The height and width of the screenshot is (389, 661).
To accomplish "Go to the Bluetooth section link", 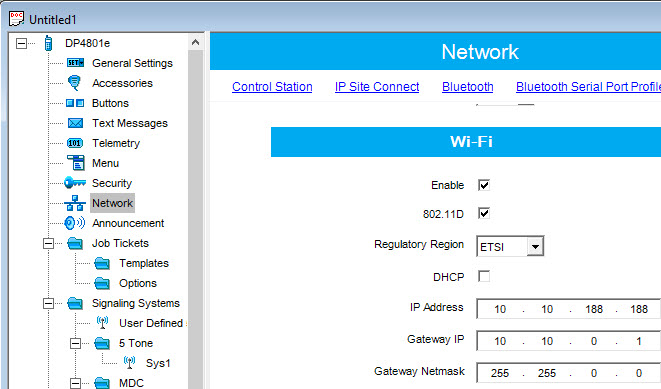I will point(468,86).
